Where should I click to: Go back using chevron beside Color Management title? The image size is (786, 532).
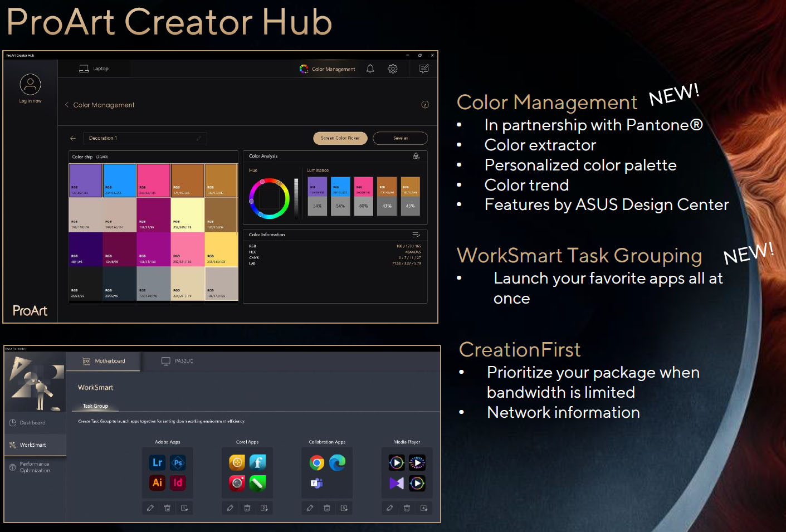tap(67, 105)
